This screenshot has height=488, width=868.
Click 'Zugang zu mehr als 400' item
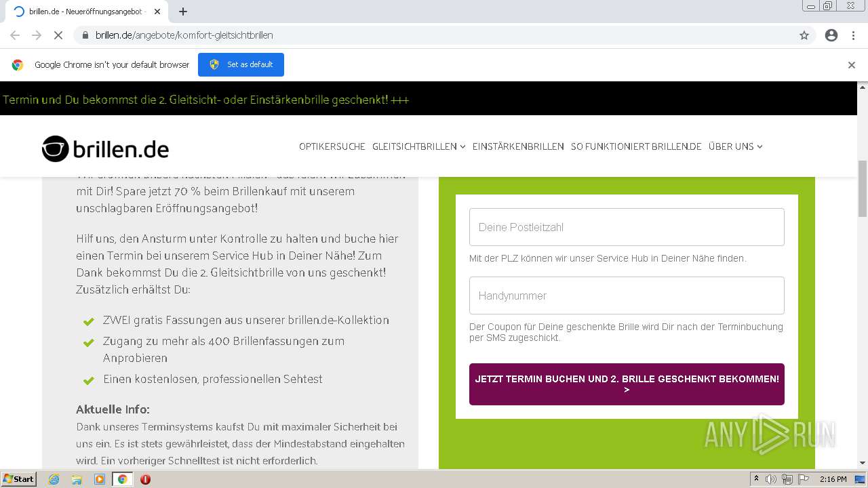[x=224, y=349]
